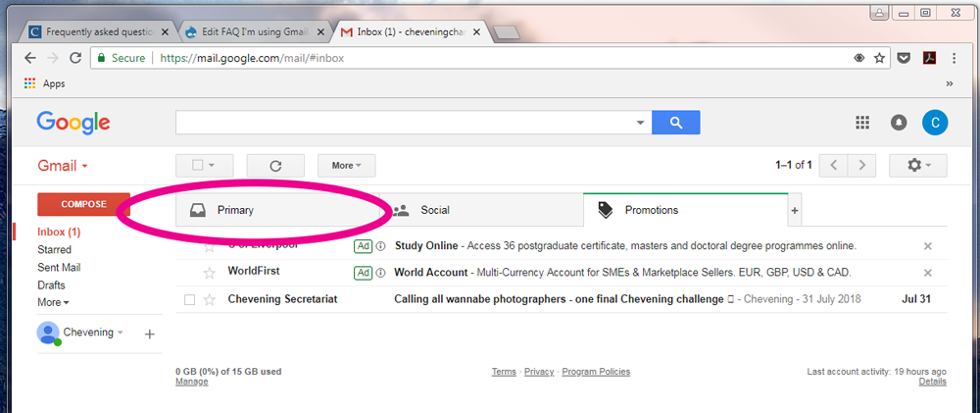
Task: Reload the page with refresh icon
Action: [x=75, y=58]
